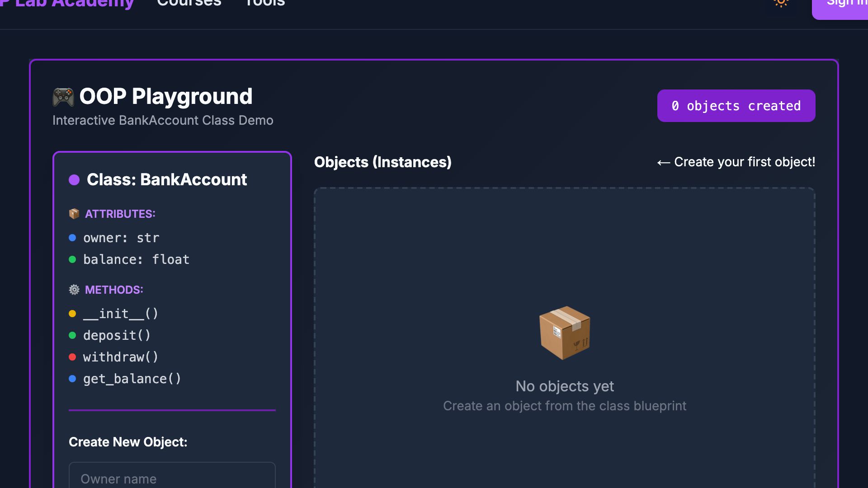Click the OOP Playground heading

tap(166, 96)
